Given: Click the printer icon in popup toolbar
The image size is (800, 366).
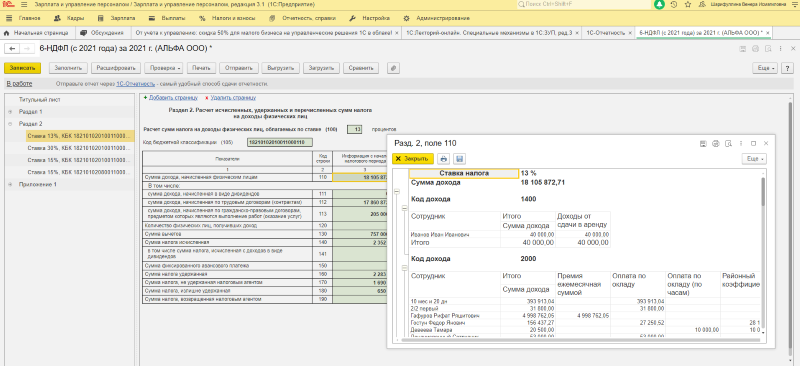Looking at the screenshot, I should [x=444, y=159].
